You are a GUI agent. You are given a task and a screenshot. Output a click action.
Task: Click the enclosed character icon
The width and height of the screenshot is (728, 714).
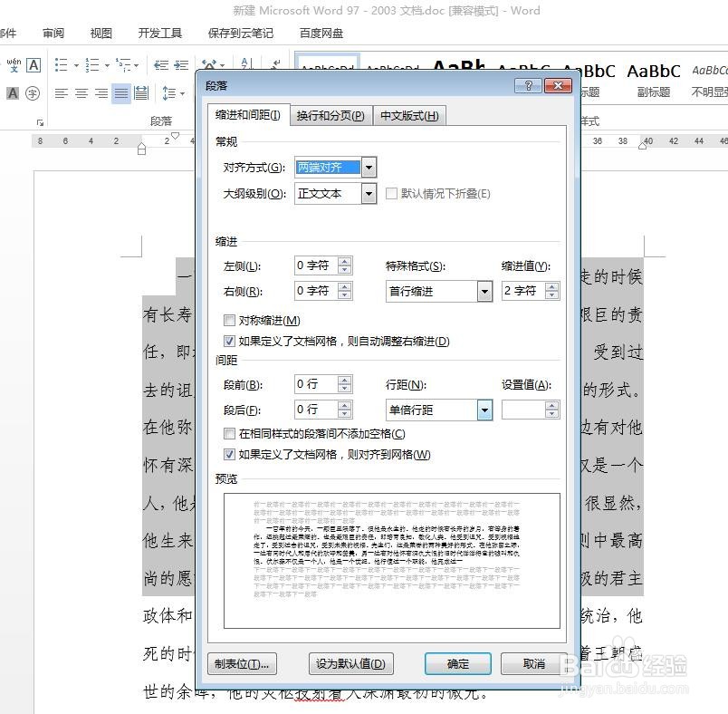33,93
